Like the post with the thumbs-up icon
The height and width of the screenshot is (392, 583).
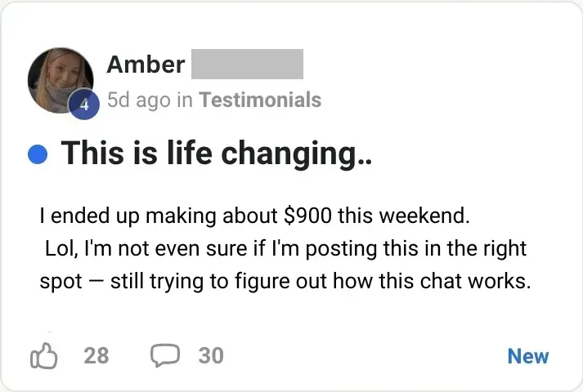44,356
